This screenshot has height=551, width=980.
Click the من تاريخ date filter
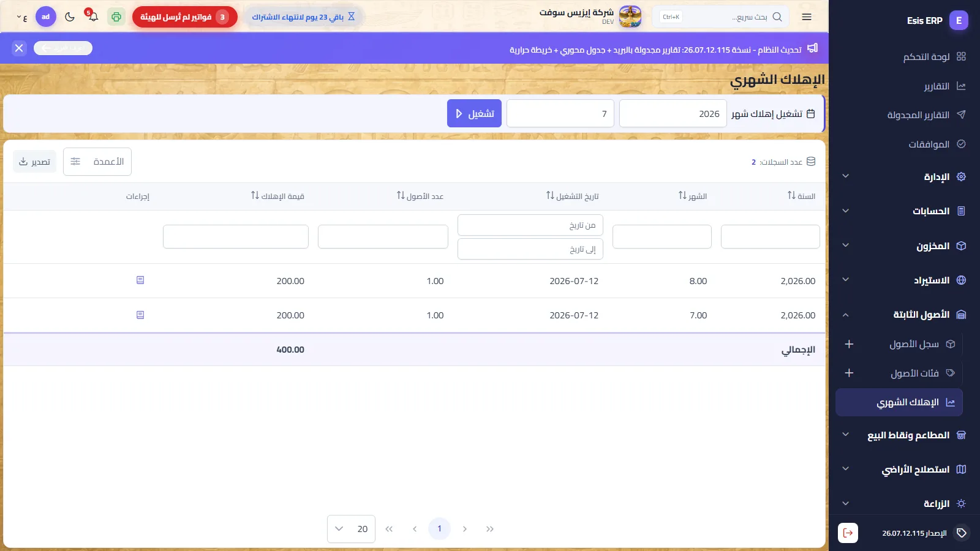coord(530,225)
